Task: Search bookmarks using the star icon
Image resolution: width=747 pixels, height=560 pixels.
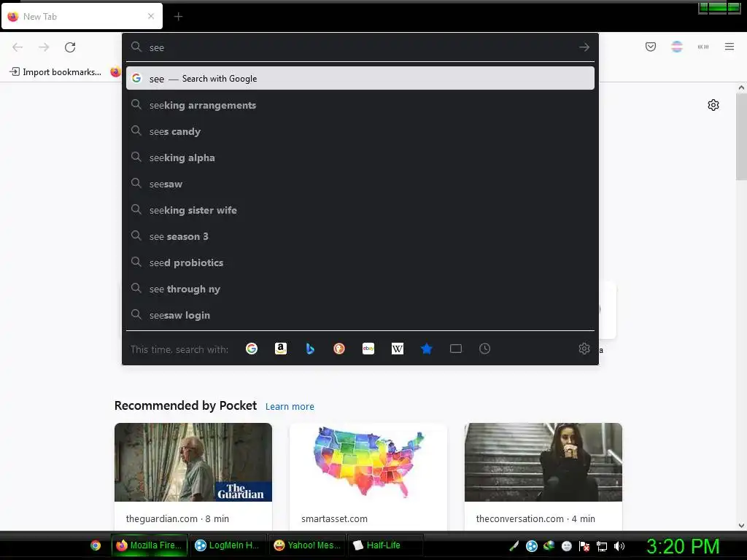Action: coord(426,349)
